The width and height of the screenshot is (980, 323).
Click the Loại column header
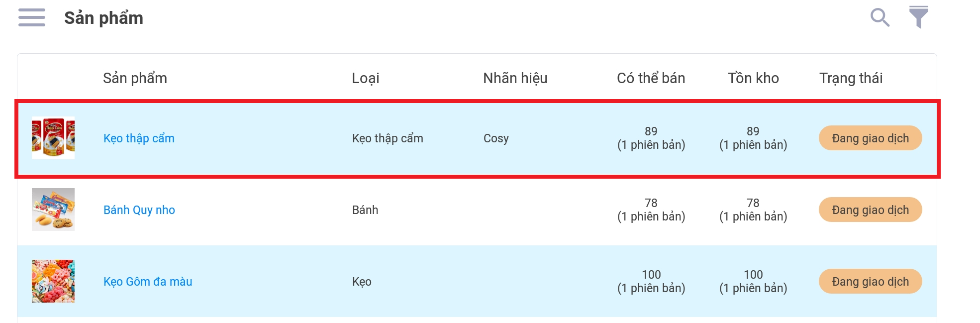coord(365,78)
